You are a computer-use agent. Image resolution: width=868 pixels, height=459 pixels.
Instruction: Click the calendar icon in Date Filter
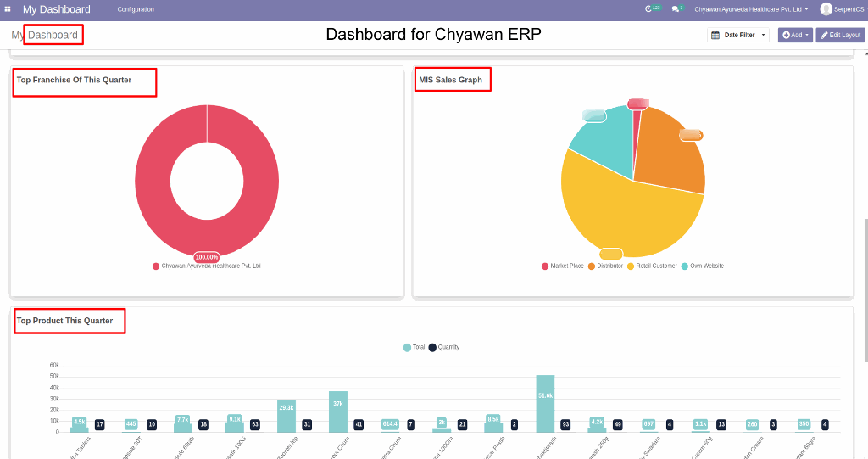[x=715, y=35]
